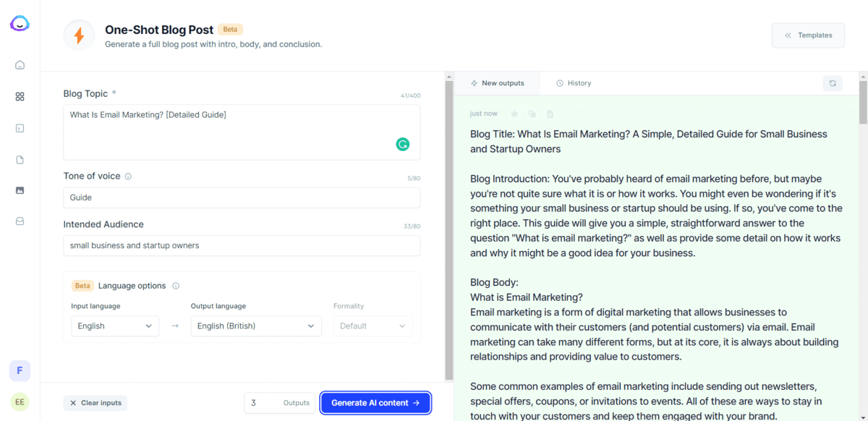The image size is (868, 421).
Task: Refresh outputs with the reload icon
Action: tap(832, 83)
